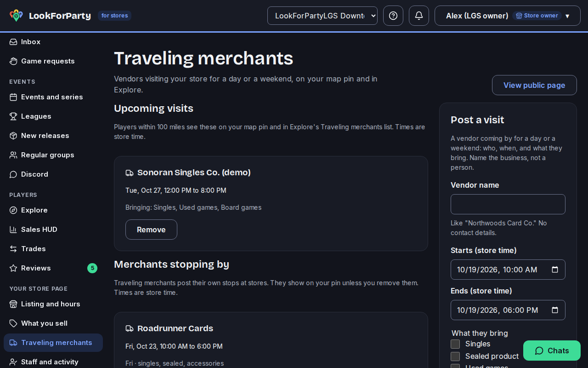Open the Chats button
Viewport: 588px width, 368px height.
tap(552, 351)
